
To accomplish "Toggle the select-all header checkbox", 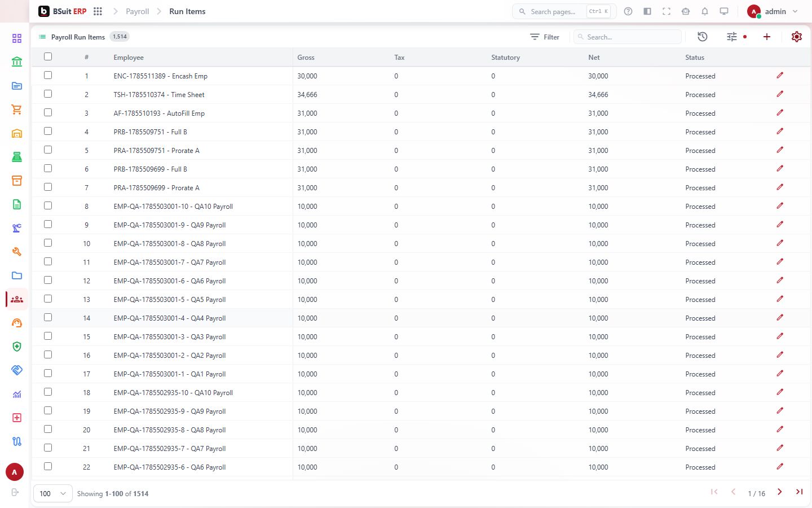I will click(48, 56).
